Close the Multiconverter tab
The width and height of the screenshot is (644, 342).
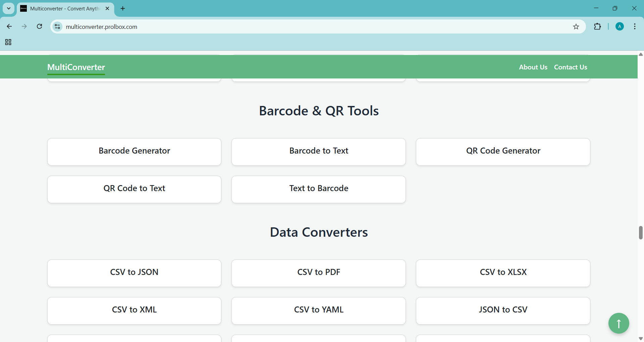107,8
